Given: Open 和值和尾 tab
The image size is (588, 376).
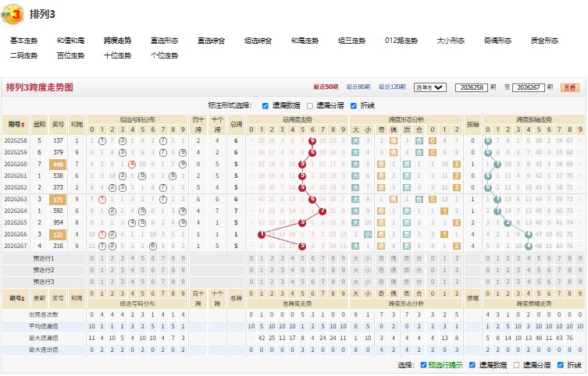Looking at the screenshot, I should pyautogui.click(x=70, y=41).
